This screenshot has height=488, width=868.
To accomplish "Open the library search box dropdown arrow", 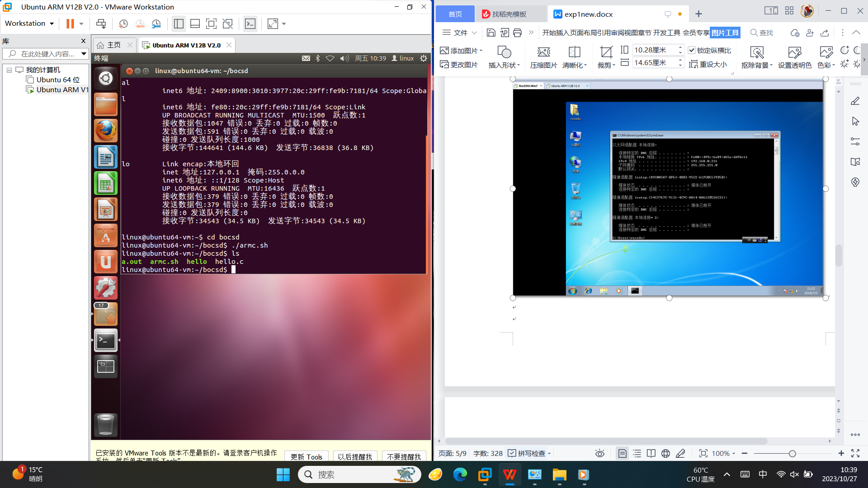I will [x=84, y=54].
